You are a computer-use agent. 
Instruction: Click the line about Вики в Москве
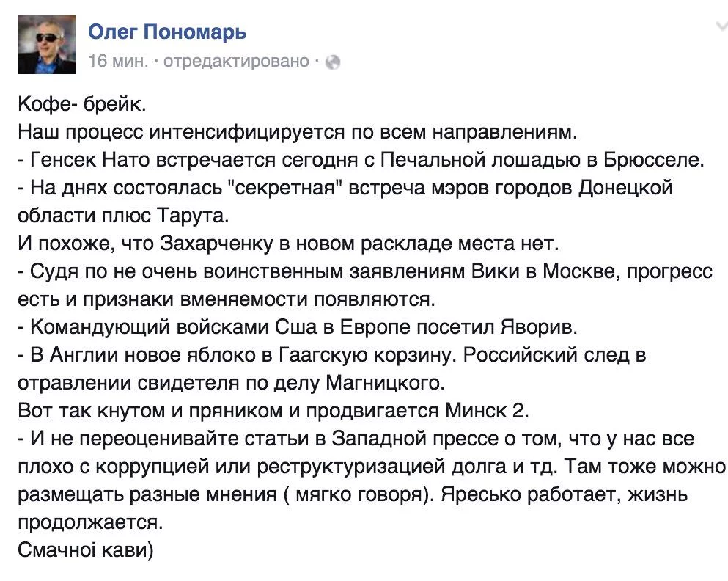(x=365, y=271)
